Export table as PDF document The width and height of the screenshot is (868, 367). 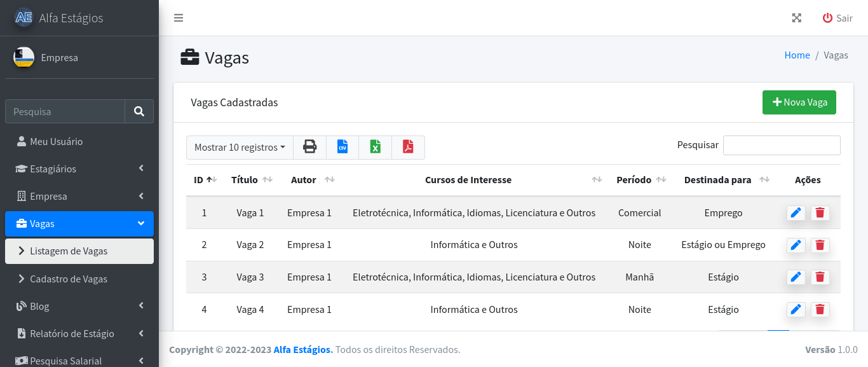click(x=408, y=147)
